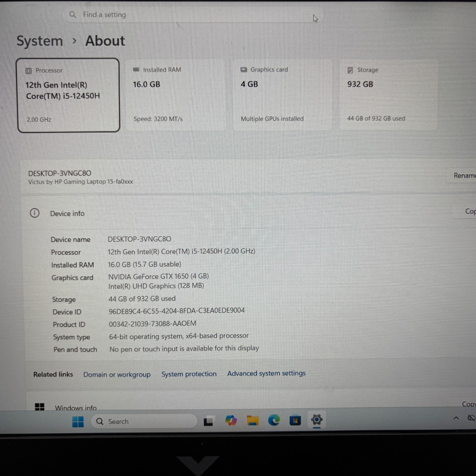
Task: Open Task View from taskbar
Action: coord(208,421)
